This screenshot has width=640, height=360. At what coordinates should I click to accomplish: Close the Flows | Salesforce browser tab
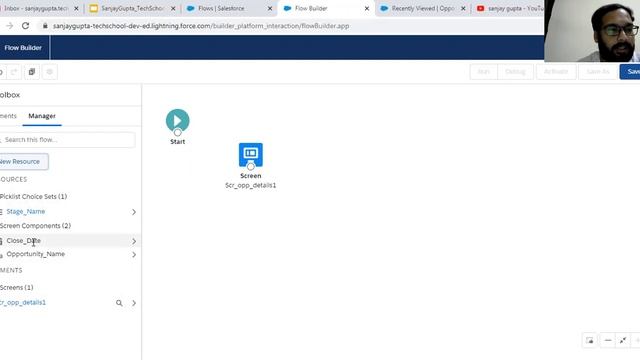270,8
